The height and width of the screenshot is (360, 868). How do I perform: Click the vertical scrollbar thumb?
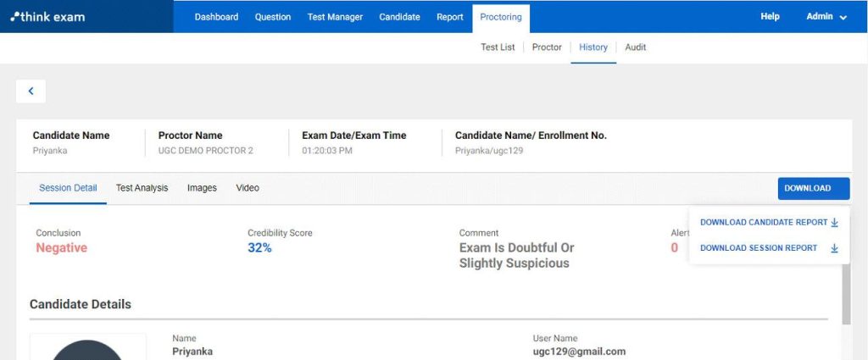847,293
